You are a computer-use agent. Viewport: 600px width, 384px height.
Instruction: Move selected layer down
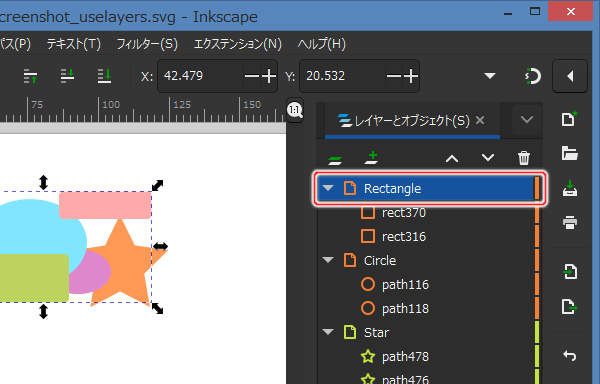[488, 158]
